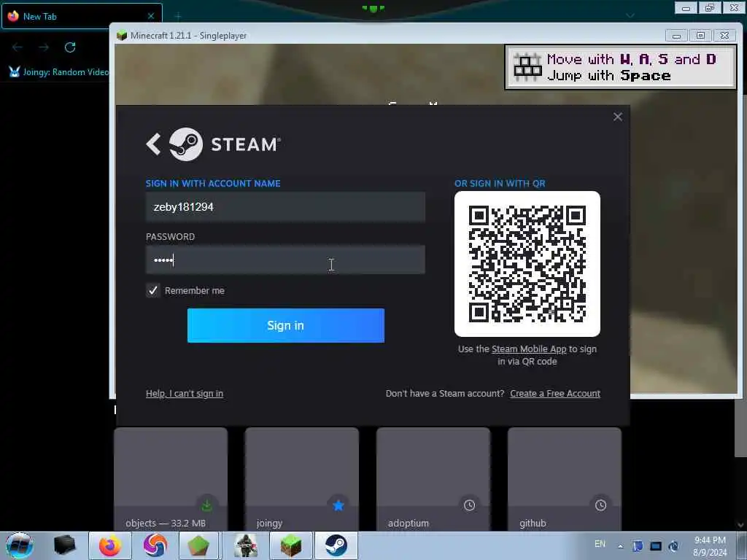Image resolution: width=747 pixels, height=560 pixels.
Task: Switch to Minecraft grass block taskbar icon
Action: tap(291, 545)
